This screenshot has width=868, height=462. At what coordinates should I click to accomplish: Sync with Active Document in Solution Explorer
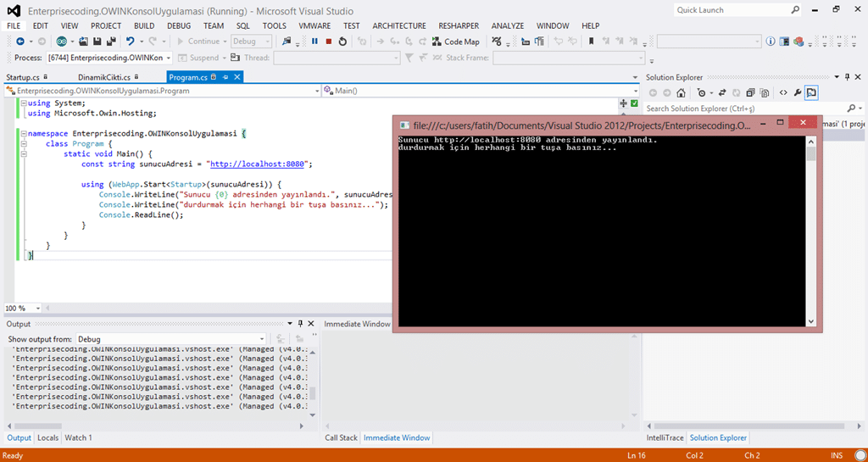[x=722, y=93]
